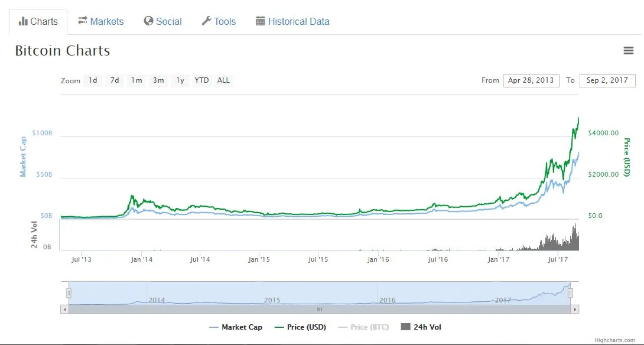
Task: Click the navigator scrollbar right arrow
Action: click(575, 310)
